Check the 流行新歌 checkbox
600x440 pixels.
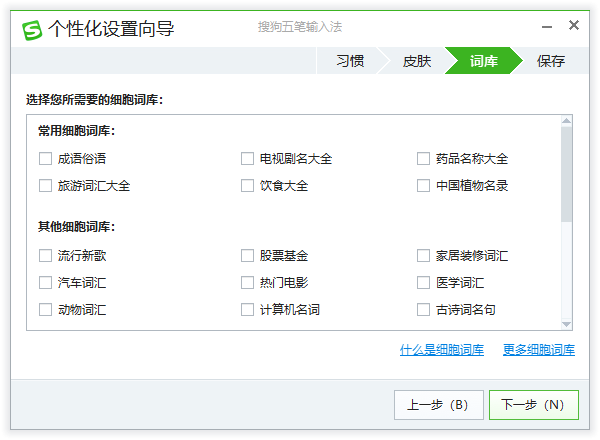(x=45, y=255)
